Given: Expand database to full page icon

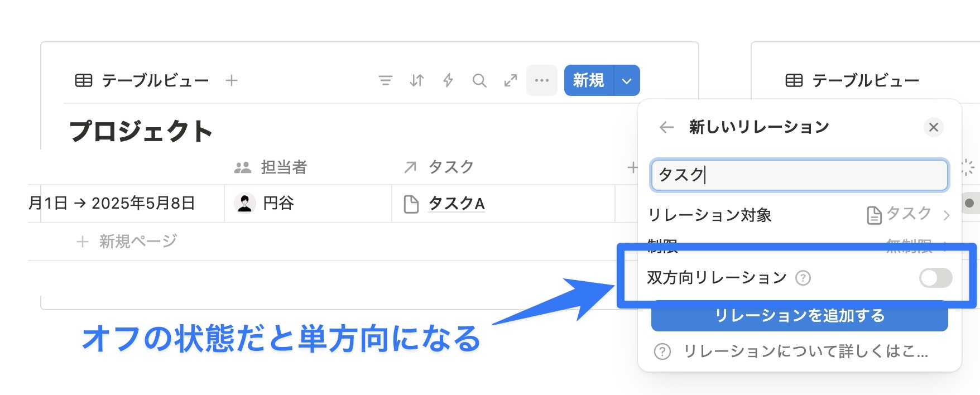Looking at the screenshot, I should click(x=510, y=81).
